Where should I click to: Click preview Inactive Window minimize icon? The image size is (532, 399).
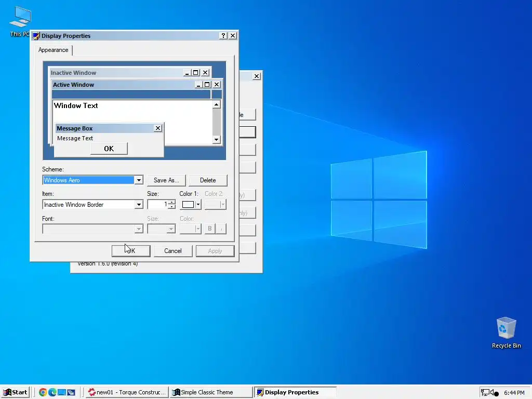click(187, 73)
